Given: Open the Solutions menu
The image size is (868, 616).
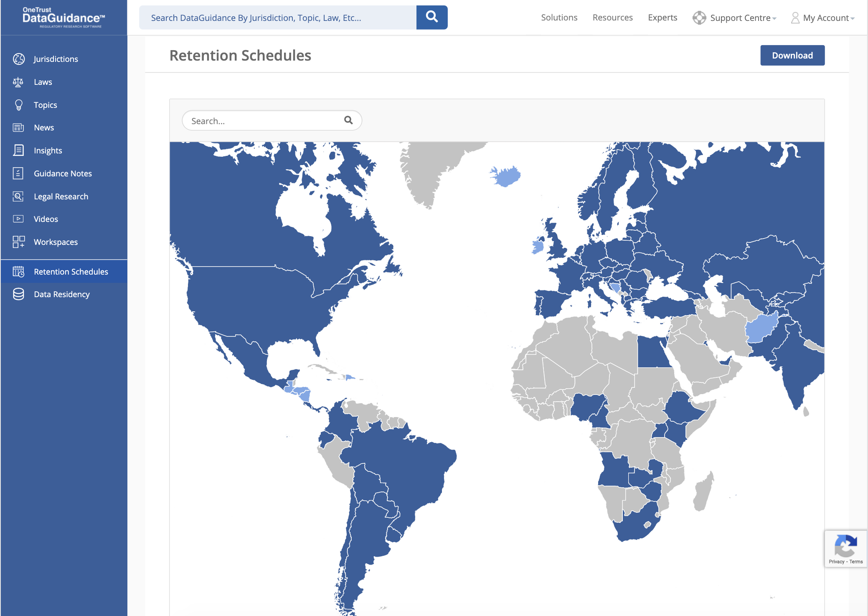Looking at the screenshot, I should tap(559, 18).
